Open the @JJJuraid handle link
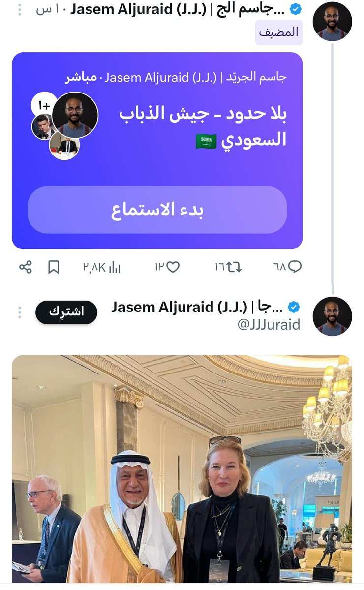Image resolution: width=364 pixels, height=590 pixels. (x=269, y=324)
